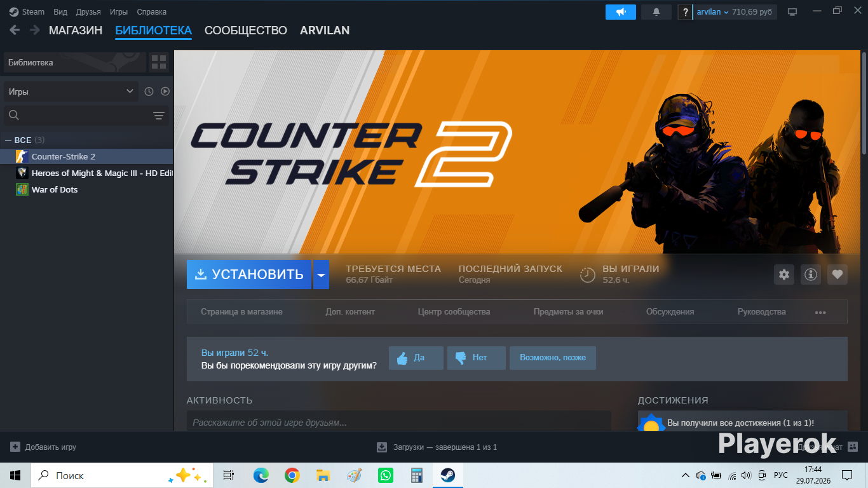The image size is (868, 488).
Task: Go to the СООБЩЕСТВО tab
Action: coord(246,30)
